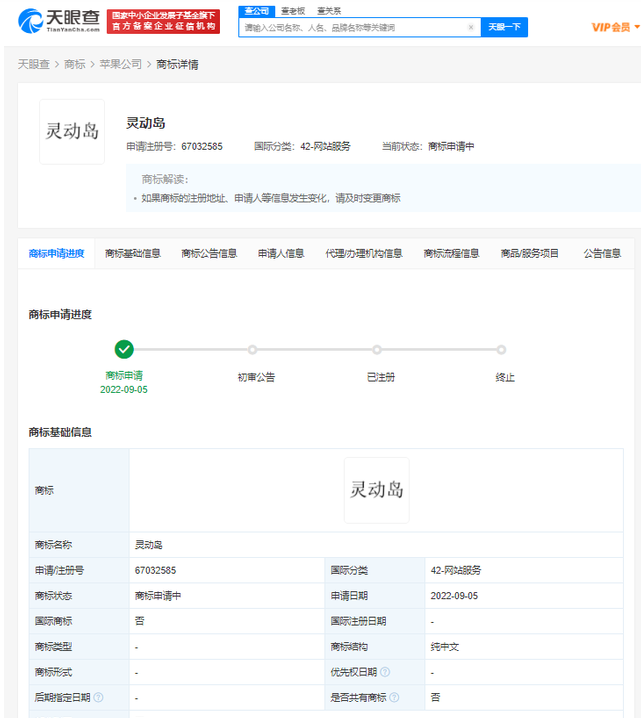The image size is (641, 718).
Task: Select the header registration number 67032585
Action: [x=202, y=147]
